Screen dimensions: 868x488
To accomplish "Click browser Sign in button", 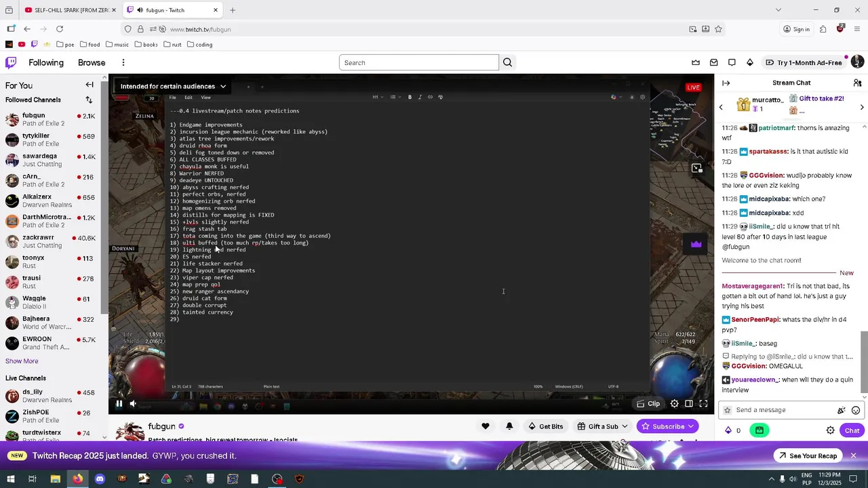I will [x=796, y=29].
